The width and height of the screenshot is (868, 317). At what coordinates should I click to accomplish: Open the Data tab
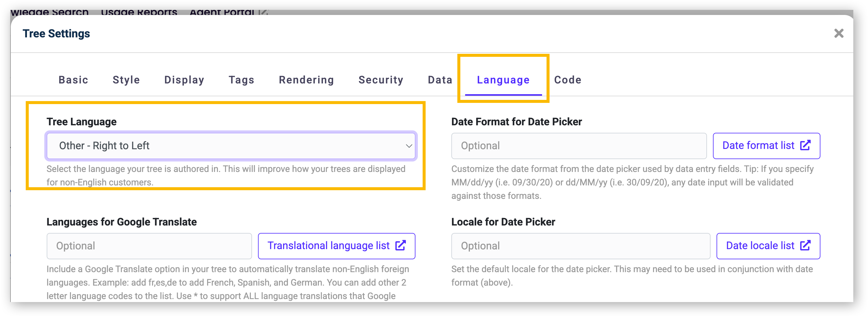pos(440,80)
